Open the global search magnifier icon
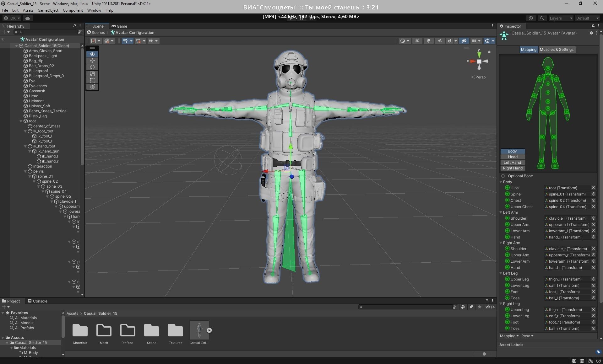Screen dimensions: 603x364 click(x=542, y=18)
